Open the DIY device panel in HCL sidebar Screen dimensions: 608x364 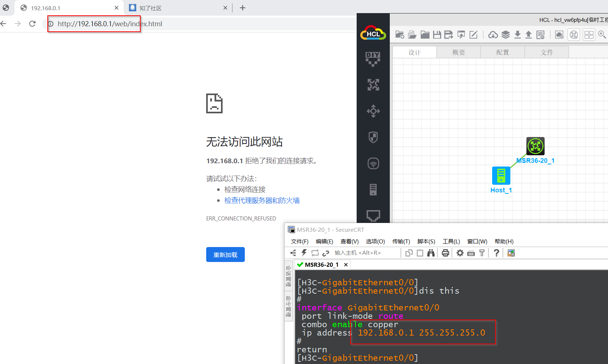pyautogui.click(x=373, y=59)
